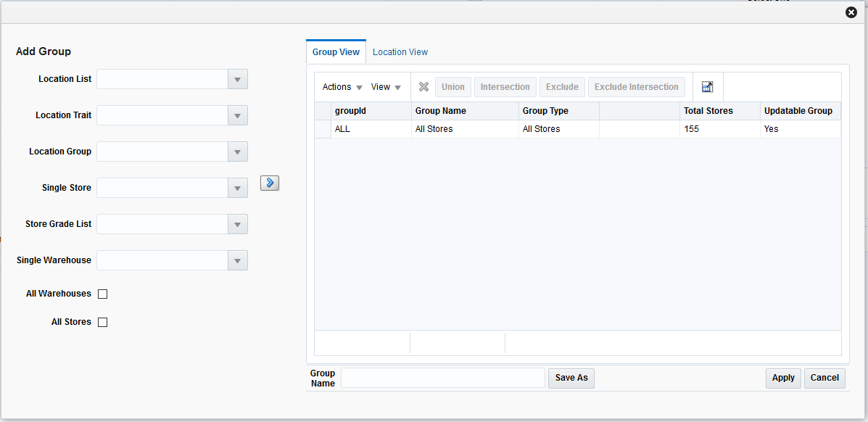Click the Cancel button
868x422 pixels.
(x=824, y=378)
